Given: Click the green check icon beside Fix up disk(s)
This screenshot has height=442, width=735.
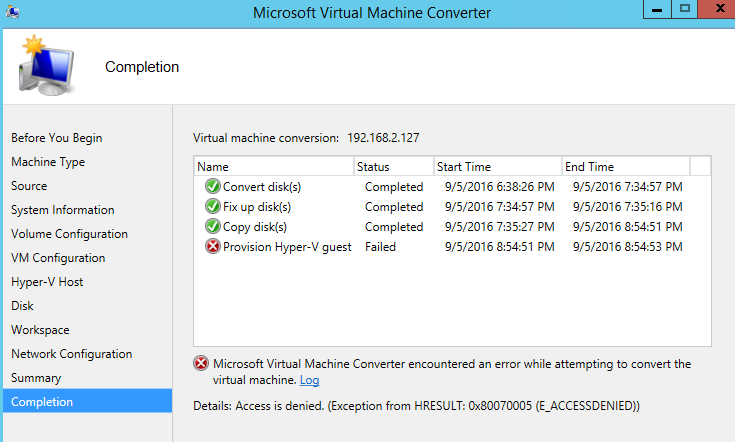Looking at the screenshot, I should [212, 206].
